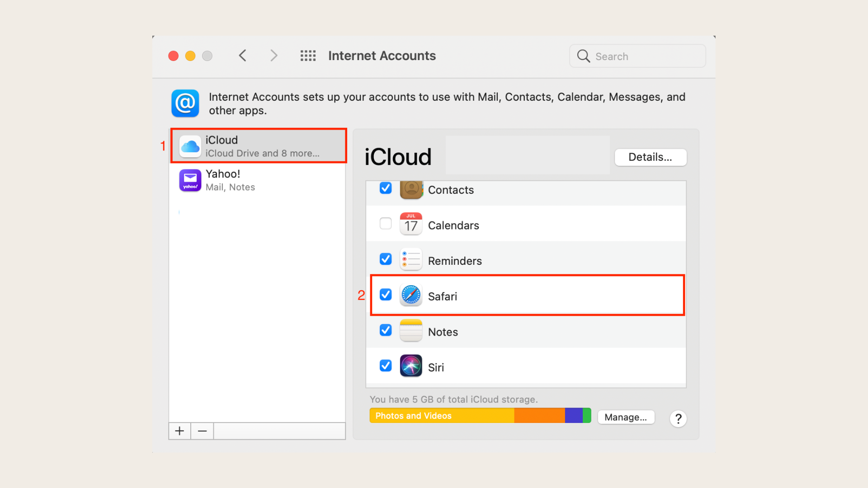Click the iCloud cloud icon in sidebar
This screenshot has height=488, width=868.
point(190,146)
